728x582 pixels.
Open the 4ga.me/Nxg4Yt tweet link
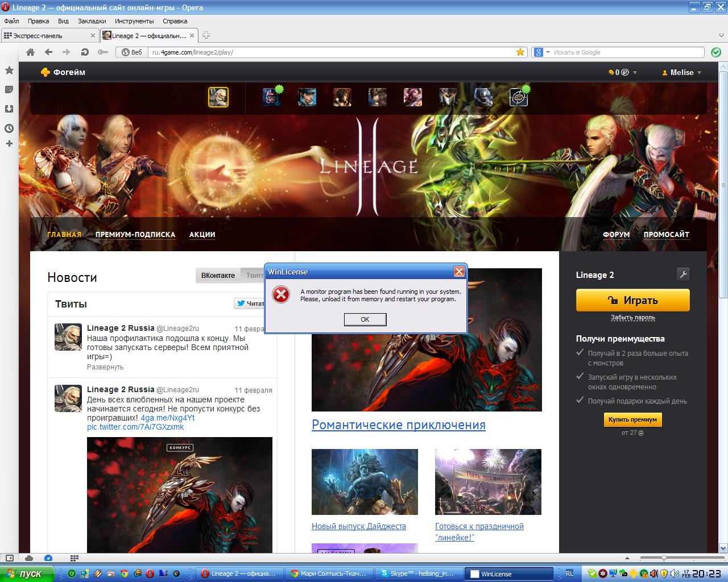tap(168, 418)
